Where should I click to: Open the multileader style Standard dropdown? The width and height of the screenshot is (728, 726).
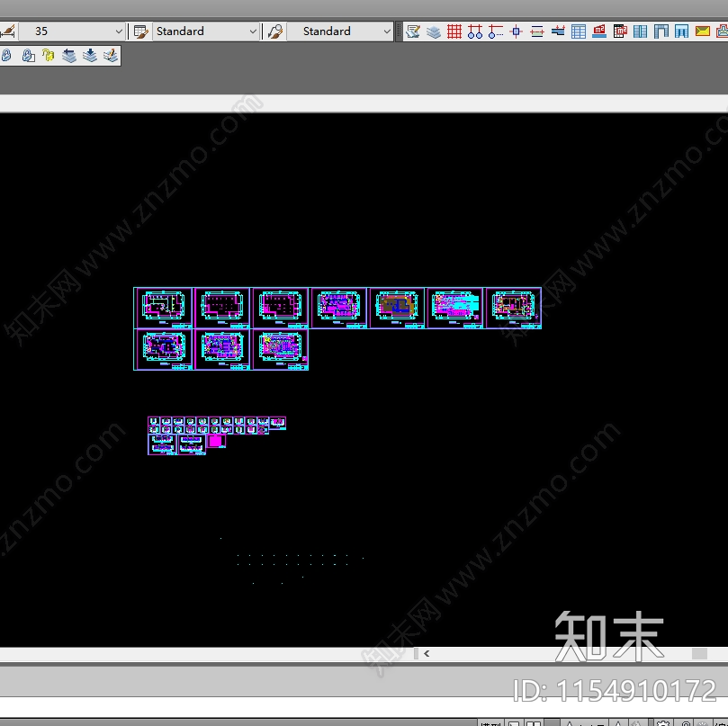point(340,31)
